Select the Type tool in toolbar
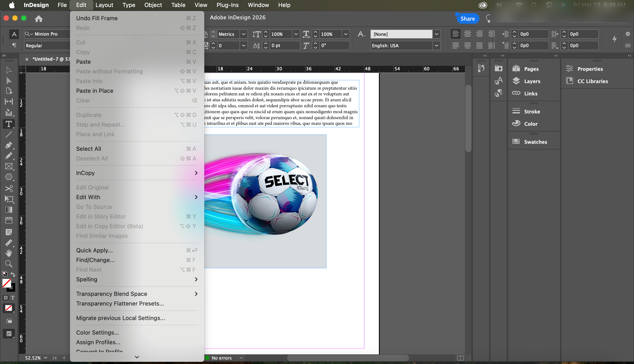The image size is (634, 364). point(9,124)
